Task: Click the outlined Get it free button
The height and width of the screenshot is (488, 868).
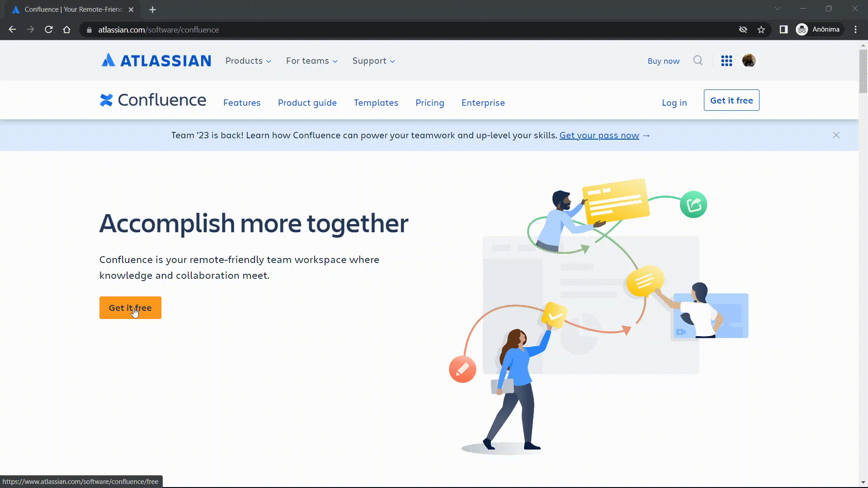Action: (x=731, y=100)
